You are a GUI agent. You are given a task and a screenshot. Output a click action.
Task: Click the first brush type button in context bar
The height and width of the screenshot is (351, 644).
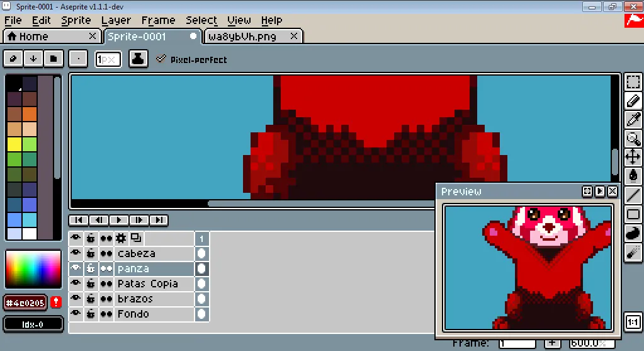tap(13, 59)
